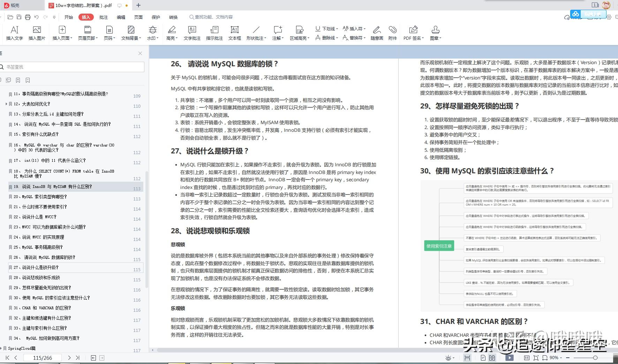Toggle the eye reading mode icon
Viewport: 618px width, 364px height.
point(449,358)
